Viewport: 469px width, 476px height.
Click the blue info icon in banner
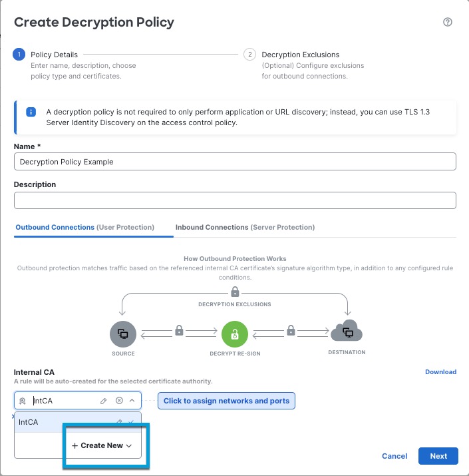[x=31, y=112]
